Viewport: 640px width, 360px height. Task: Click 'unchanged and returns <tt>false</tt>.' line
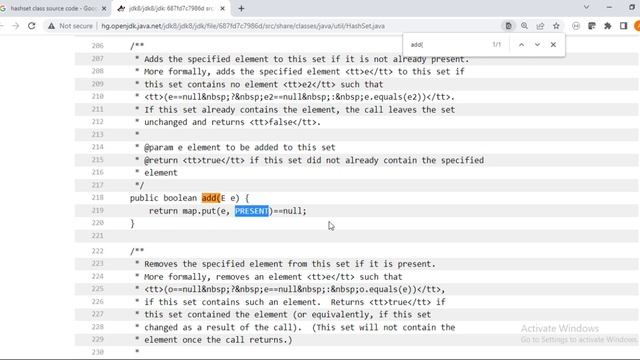coord(232,122)
